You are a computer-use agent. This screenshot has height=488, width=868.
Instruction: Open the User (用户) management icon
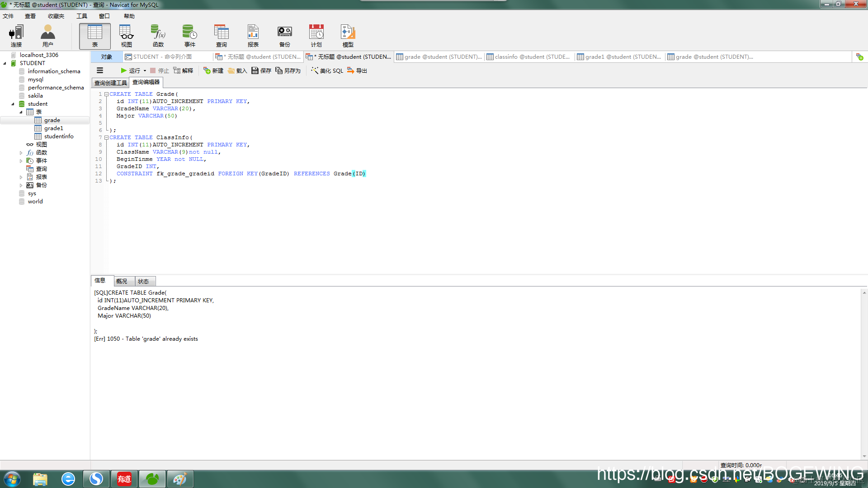point(47,36)
